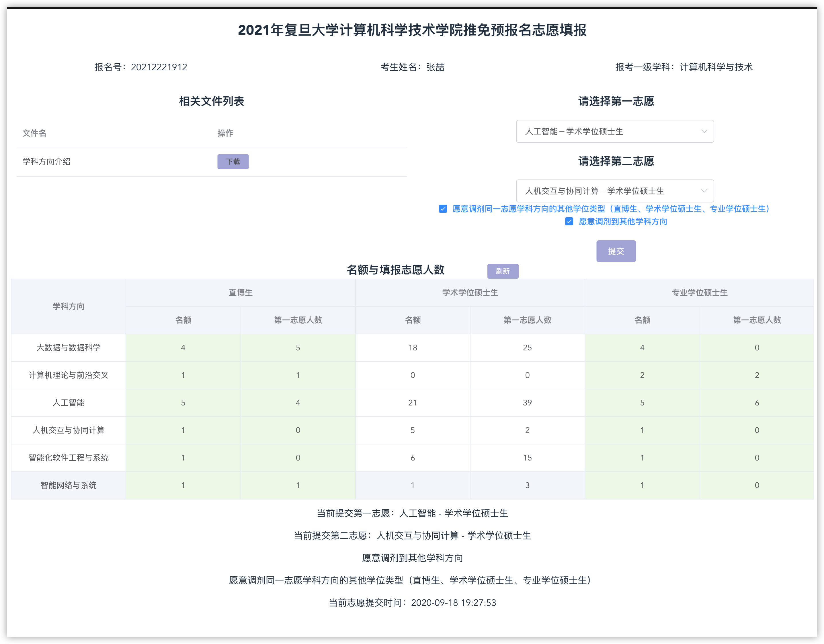Image resolution: width=824 pixels, height=644 pixels.
Task: Click the 学科方向介绍 file row
Action: click(46, 161)
